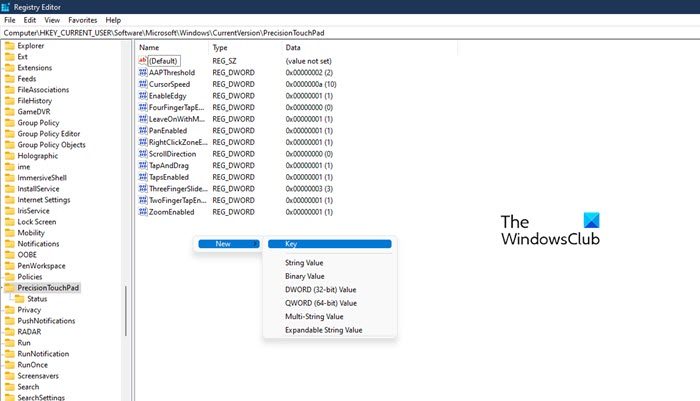
Task: Click the Holographic folder icon
Action: click(10, 156)
